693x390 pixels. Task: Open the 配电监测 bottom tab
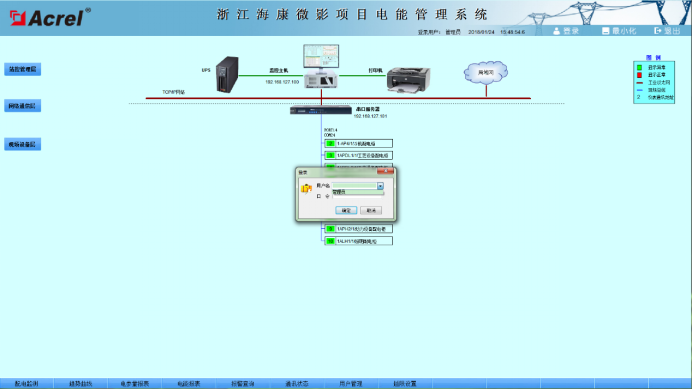(x=27, y=384)
